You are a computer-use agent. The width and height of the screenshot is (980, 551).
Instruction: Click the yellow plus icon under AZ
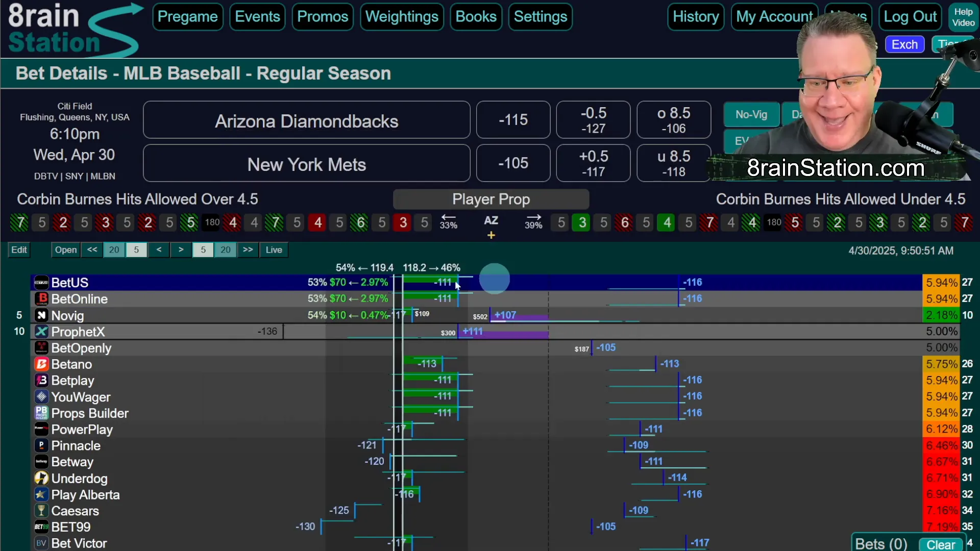(x=491, y=235)
